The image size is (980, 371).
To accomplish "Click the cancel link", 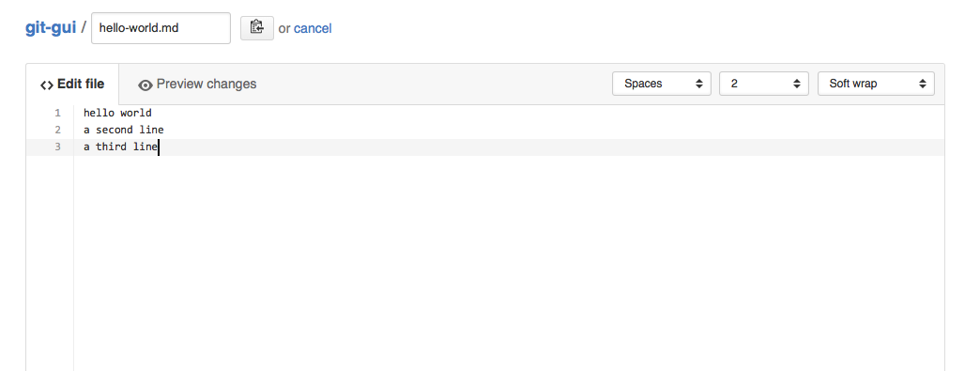I will coord(313,28).
